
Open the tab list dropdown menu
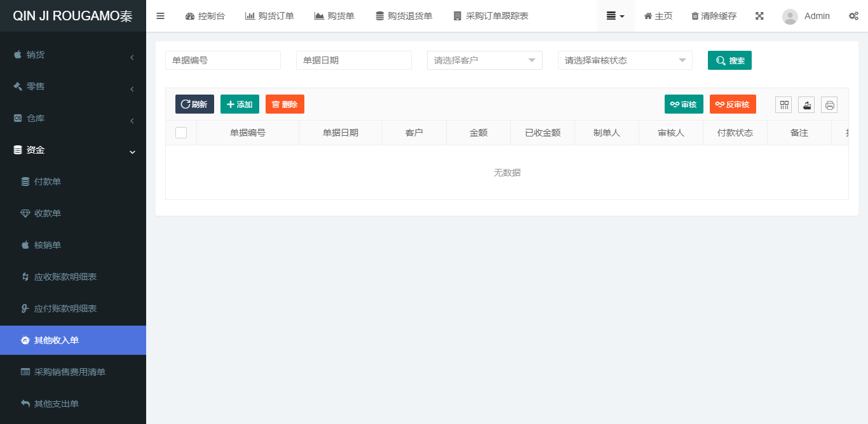pyautogui.click(x=615, y=16)
